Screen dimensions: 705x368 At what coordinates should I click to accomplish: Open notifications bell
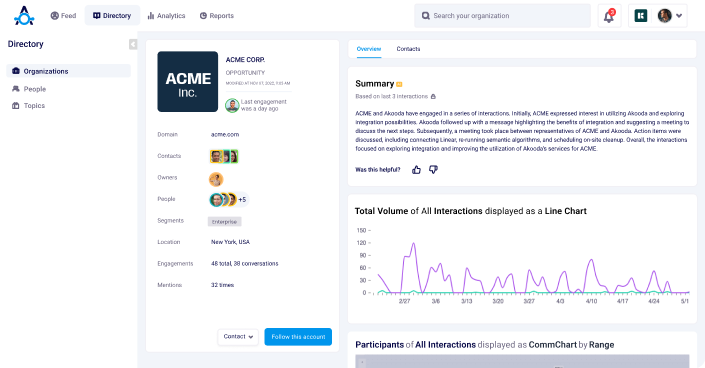point(608,16)
